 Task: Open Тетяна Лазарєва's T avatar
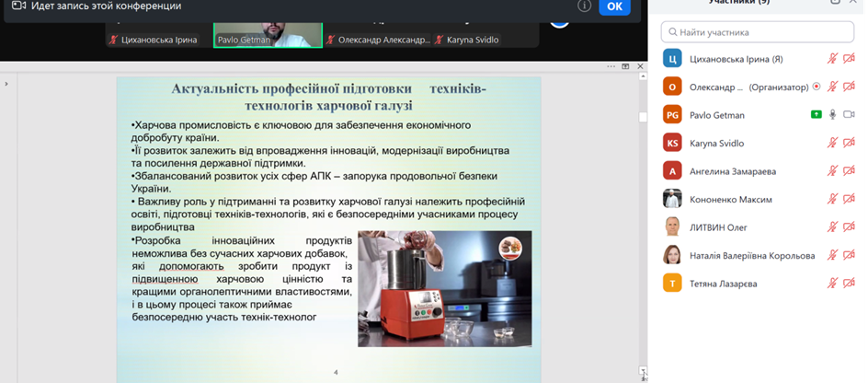pos(672,284)
